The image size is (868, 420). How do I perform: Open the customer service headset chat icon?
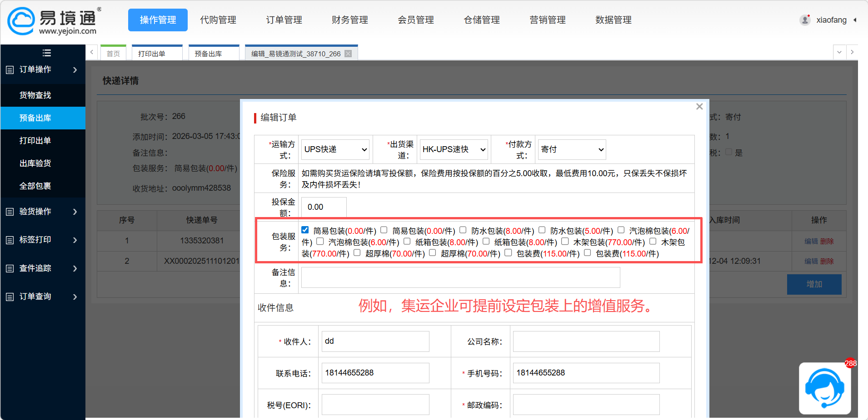(x=825, y=388)
